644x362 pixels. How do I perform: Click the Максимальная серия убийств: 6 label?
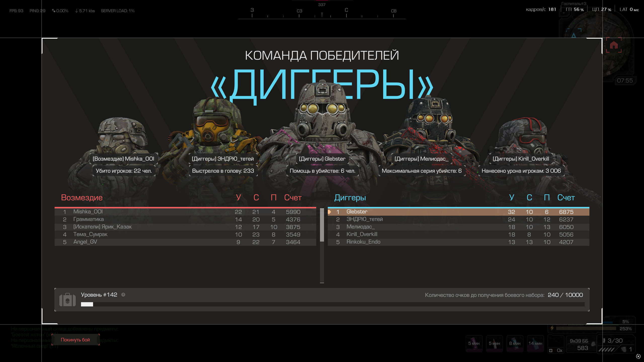[422, 171]
